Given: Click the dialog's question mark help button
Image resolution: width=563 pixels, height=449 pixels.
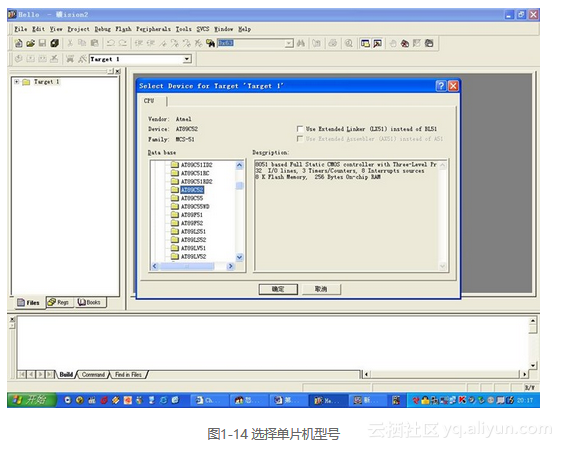Looking at the screenshot, I should (441, 86).
